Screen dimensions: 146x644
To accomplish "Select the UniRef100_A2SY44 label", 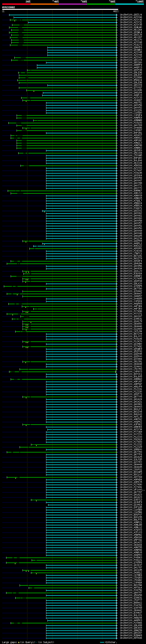I will [x=131, y=55].
